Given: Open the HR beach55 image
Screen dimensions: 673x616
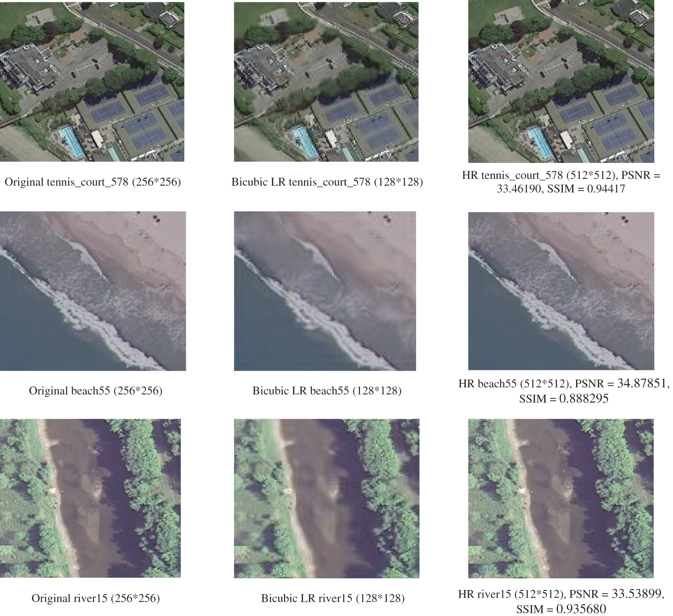Looking at the screenshot, I should pos(561,291).
